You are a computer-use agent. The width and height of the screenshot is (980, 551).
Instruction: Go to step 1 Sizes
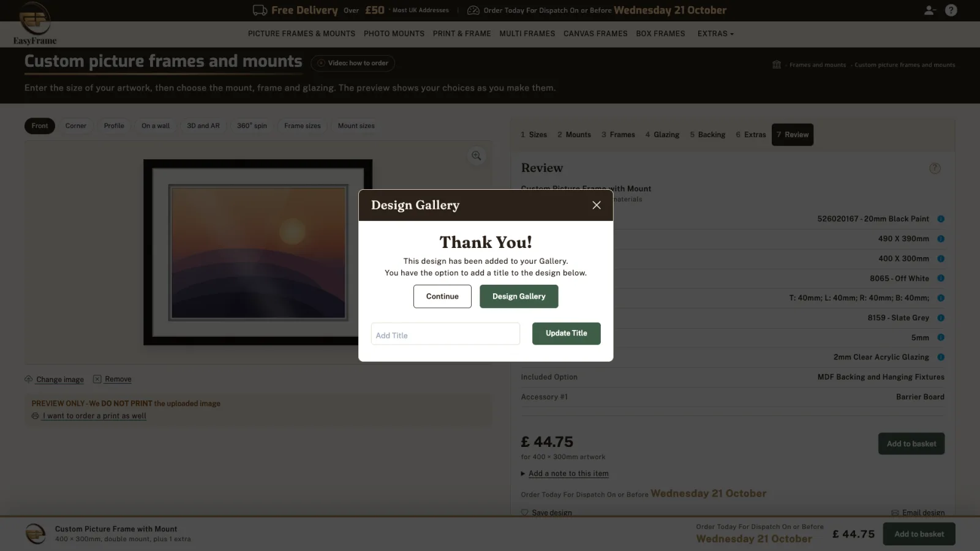[x=533, y=135]
